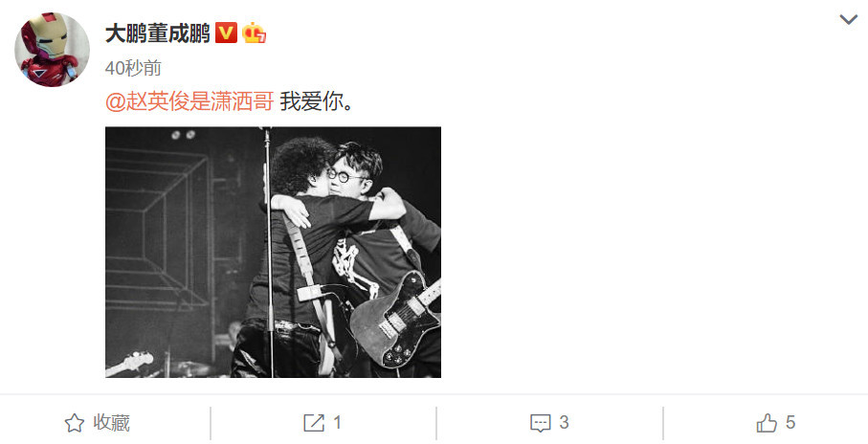Click the repost count 1
The width and height of the screenshot is (868, 444).
coord(337,423)
